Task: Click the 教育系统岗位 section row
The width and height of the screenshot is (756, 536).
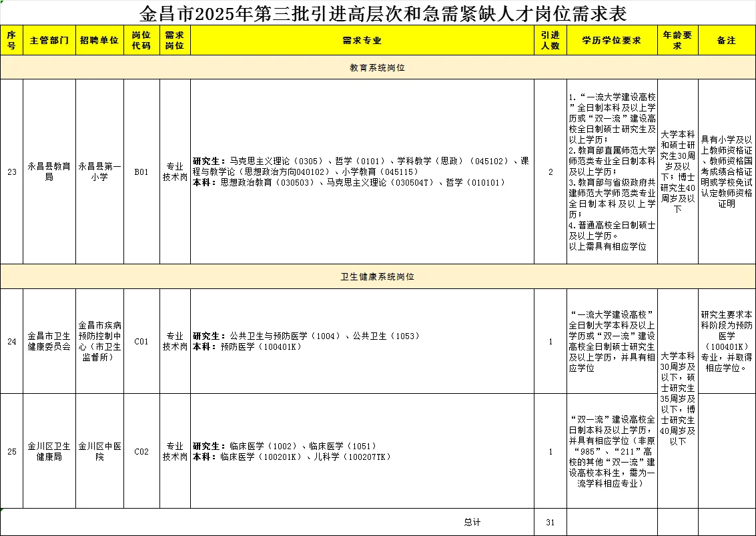Action: [378, 67]
